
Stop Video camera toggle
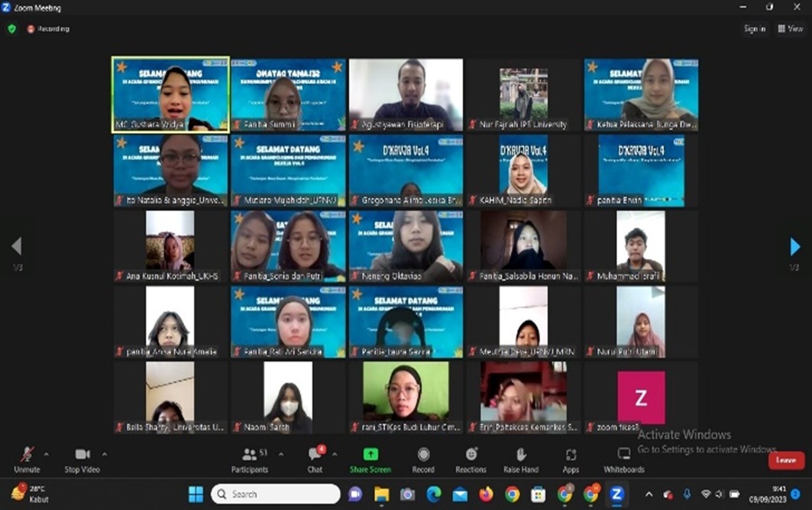tap(82, 458)
